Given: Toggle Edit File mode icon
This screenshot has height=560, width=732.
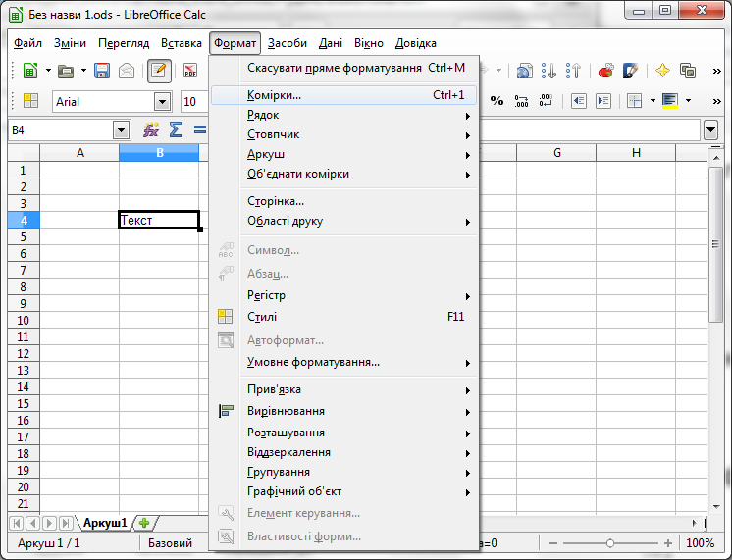Looking at the screenshot, I should [x=159, y=71].
